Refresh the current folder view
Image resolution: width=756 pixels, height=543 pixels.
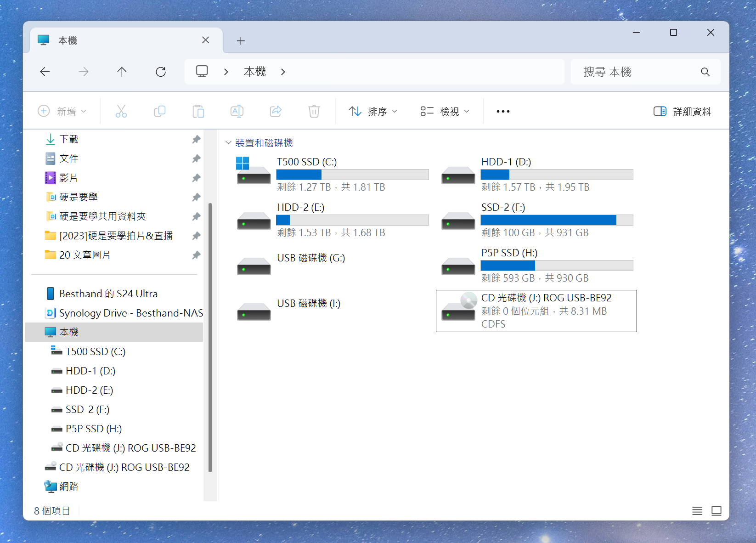tap(161, 72)
